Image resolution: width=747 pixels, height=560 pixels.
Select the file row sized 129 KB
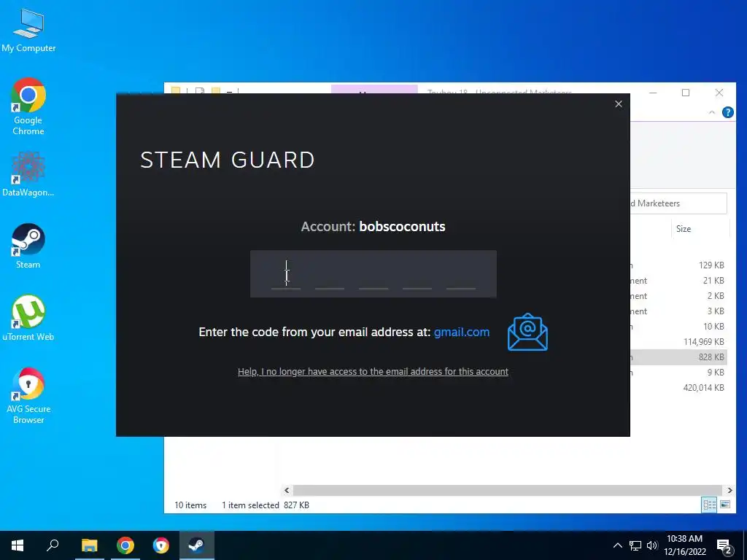click(x=680, y=265)
